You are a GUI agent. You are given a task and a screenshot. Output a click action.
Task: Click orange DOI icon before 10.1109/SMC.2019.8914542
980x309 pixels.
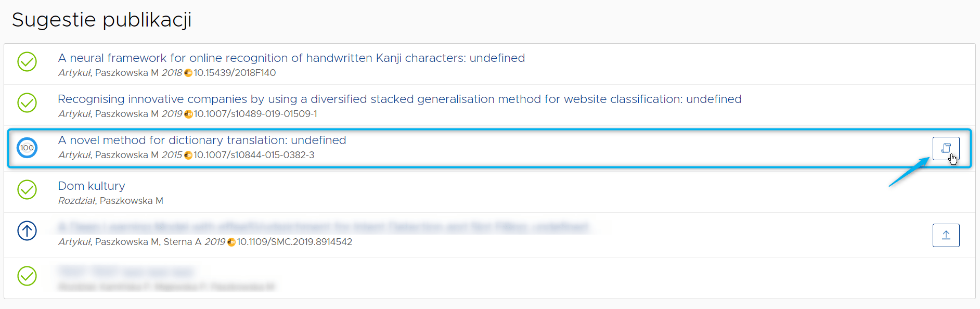coord(231,242)
